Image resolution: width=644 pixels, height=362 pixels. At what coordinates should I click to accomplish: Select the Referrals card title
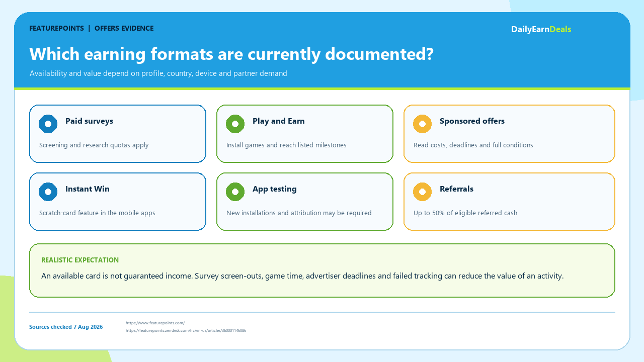click(x=456, y=189)
